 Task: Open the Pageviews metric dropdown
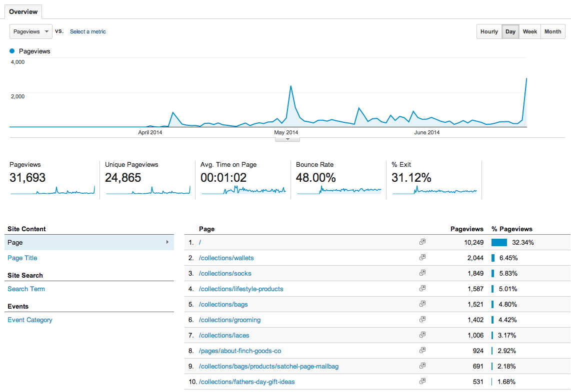30,31
